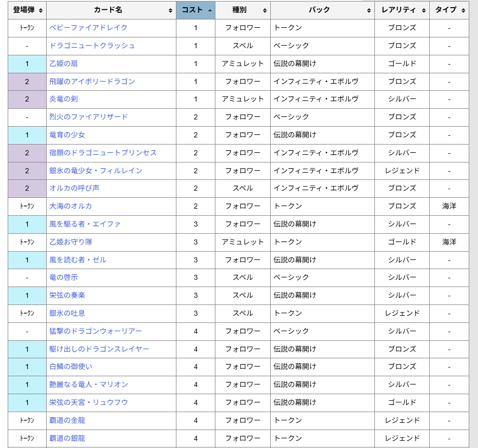This screenshot has height=448, width=478.
Task: Open 風を駆る者・エイファ card page
Action: coord(85,224)
